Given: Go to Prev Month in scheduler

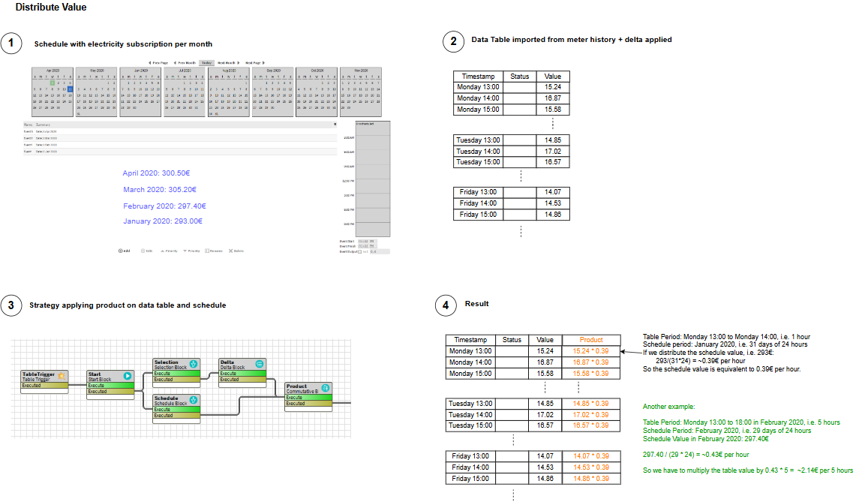Looking at the screenshot, I should point(185,63).
